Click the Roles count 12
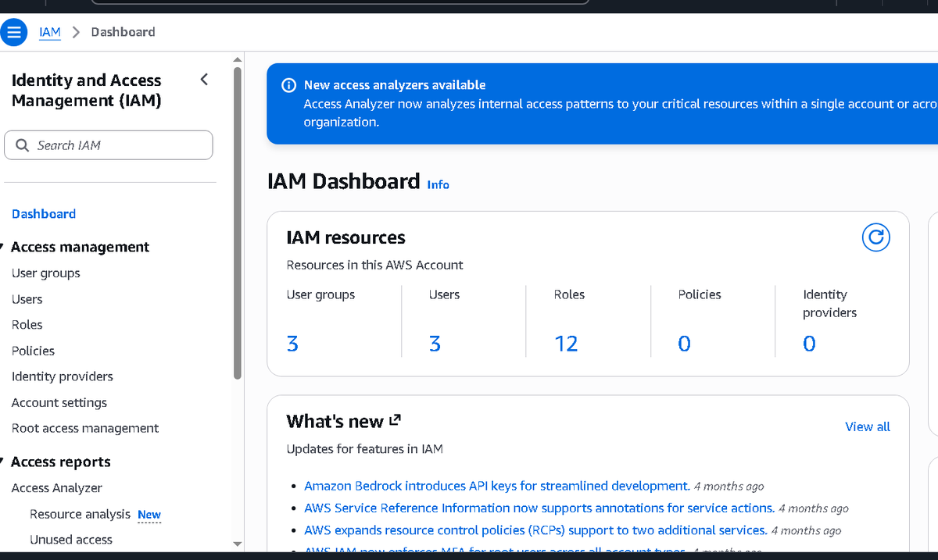938x560 pixels. 566,344
